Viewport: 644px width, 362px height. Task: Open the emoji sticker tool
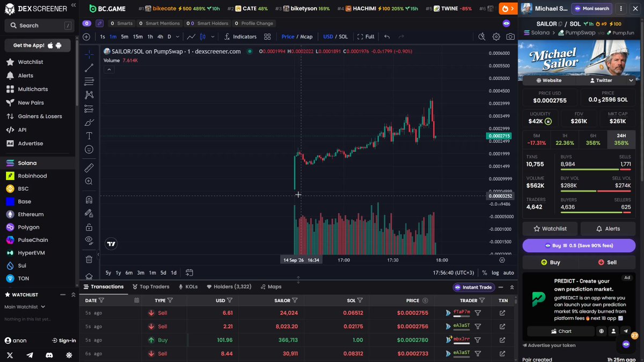(x=89, y=150)
